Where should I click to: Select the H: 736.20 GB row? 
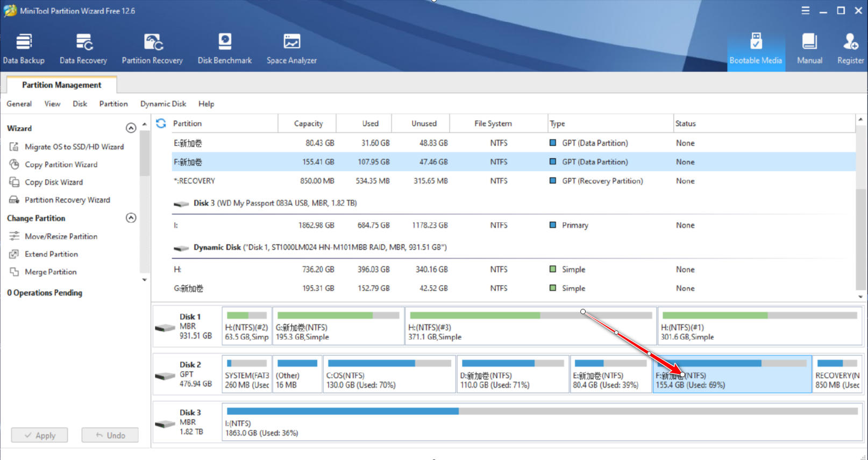[514, 269]
